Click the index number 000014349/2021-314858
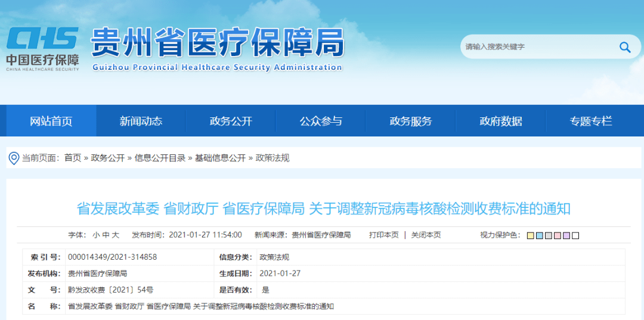This screenshot has height=320, width=644. 112,257
